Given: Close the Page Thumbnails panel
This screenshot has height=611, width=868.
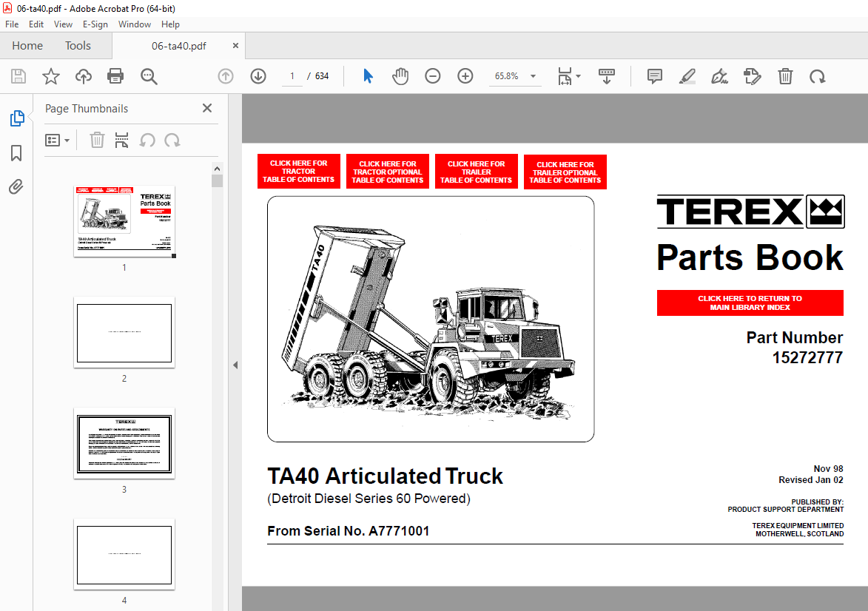Looking at the screenshot, I should [x=207, y=109].
